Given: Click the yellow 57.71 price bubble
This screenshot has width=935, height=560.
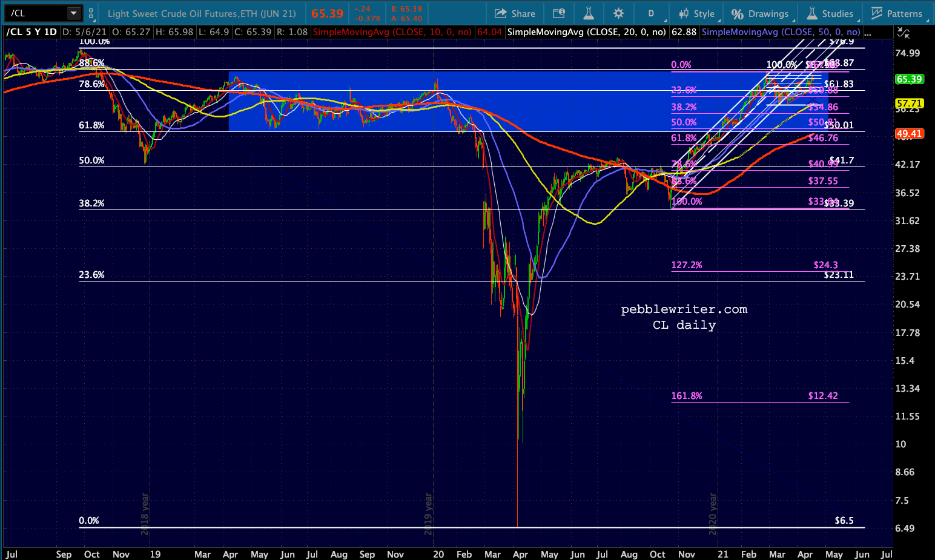Looking at the screenshot, I should [x=909, y=104].
